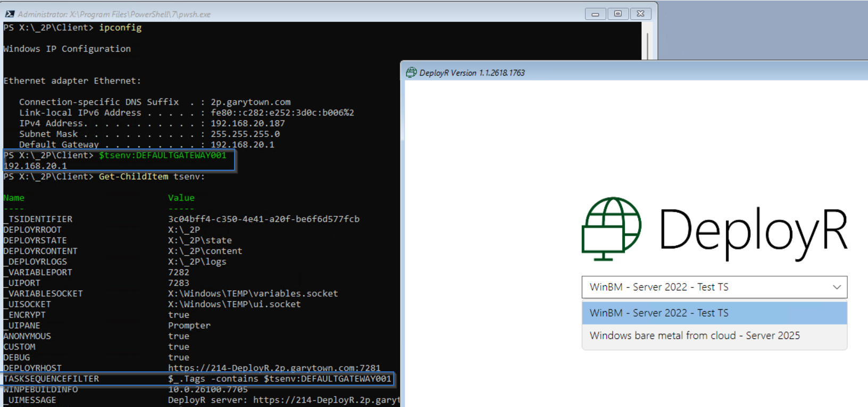868x407 pixels.
Task: Click the DeployR Version title bar text
Action: coord(472,73)
